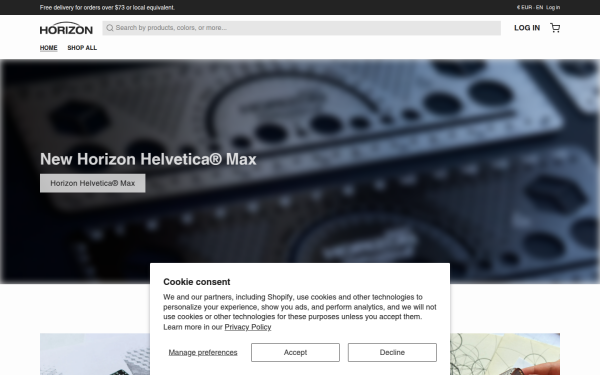Focus the product search field
600x375 pixels.
coord(302,28)
